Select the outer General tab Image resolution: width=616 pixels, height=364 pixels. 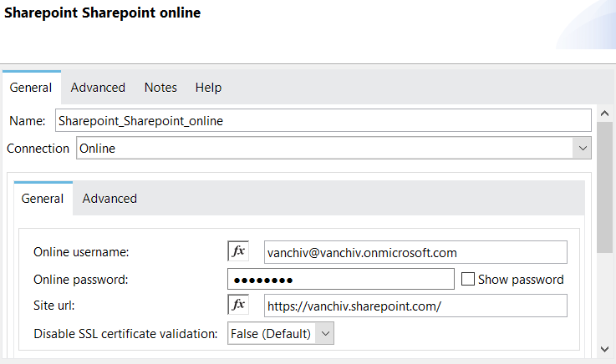click(x=31, y=88)
